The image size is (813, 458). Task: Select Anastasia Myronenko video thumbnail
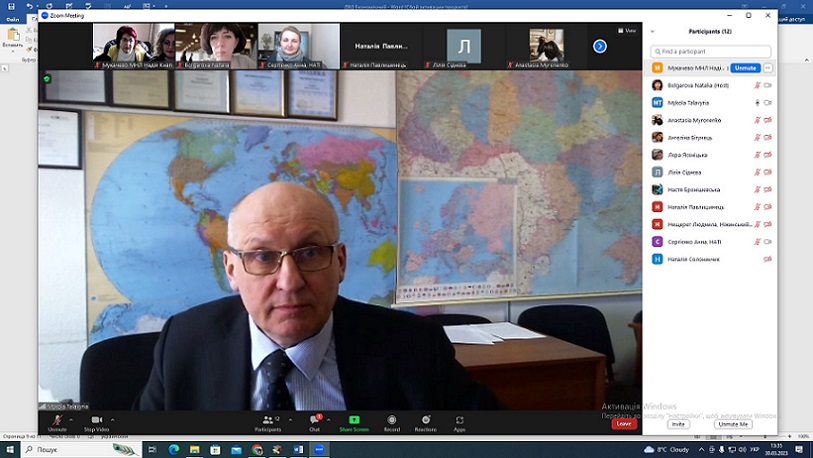(546, 46)
